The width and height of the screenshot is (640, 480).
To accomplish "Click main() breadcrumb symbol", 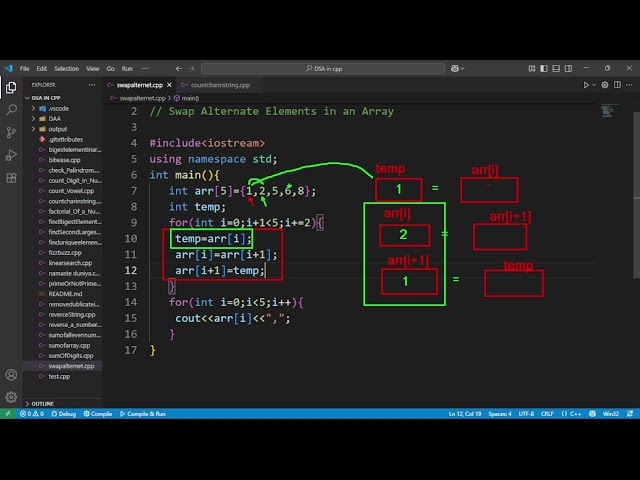I will point(187,98).
